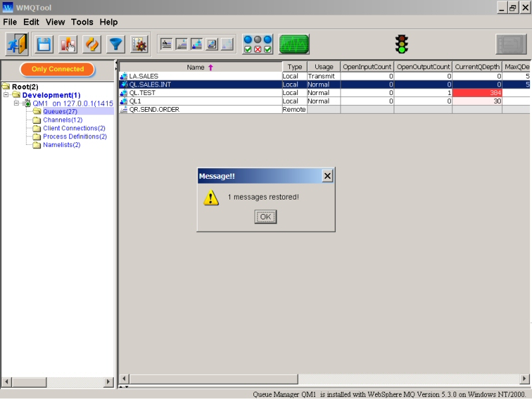This screenshot has height=399, width=532.
Task: Click the orange Refresh arrows icon
Action: [92, 45]
